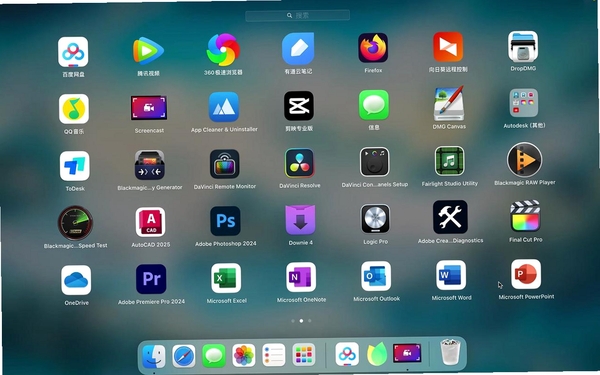Open Final Cut Pro
Image resolution: width=600 pixels, height=375 pixels.
tap(525, 216)
